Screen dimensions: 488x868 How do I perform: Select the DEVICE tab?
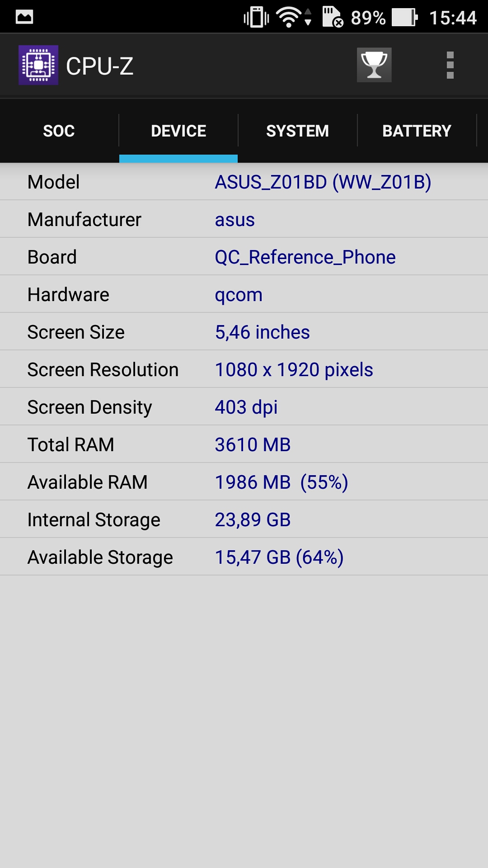(x=178, y=131)
